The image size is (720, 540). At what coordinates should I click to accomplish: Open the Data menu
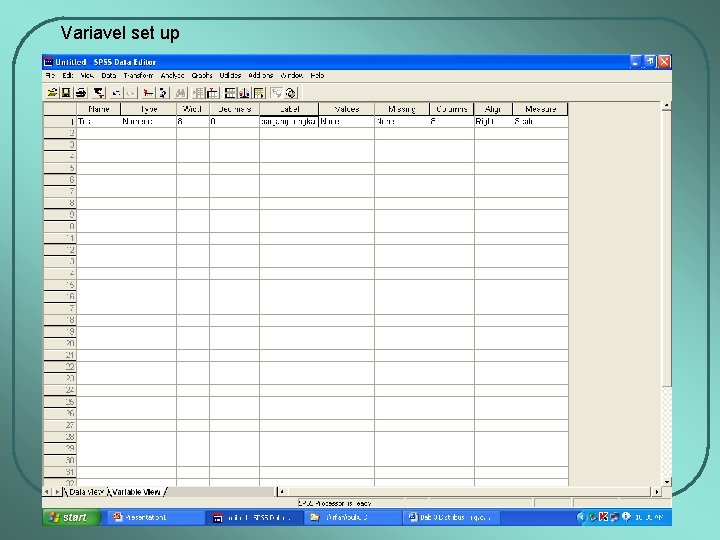click(x=108, y=75)
